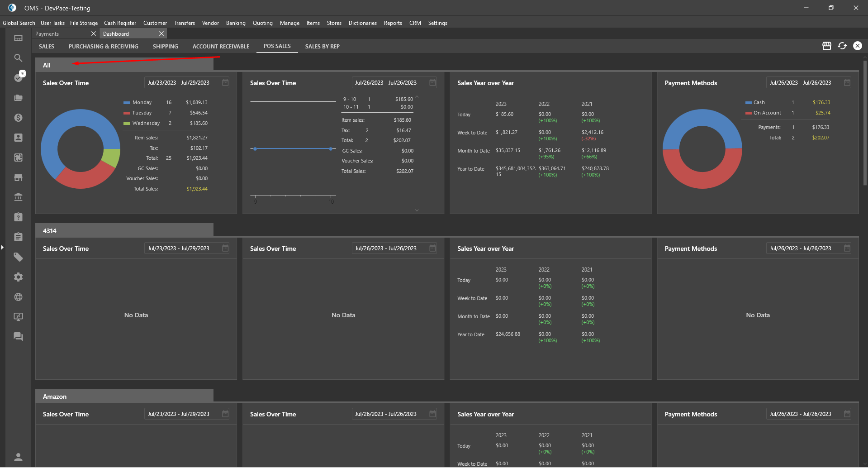The height and width of the screenshot is (468, 868).
Task: Click the vertical scrollbar on the right
Action: point(865,122)
